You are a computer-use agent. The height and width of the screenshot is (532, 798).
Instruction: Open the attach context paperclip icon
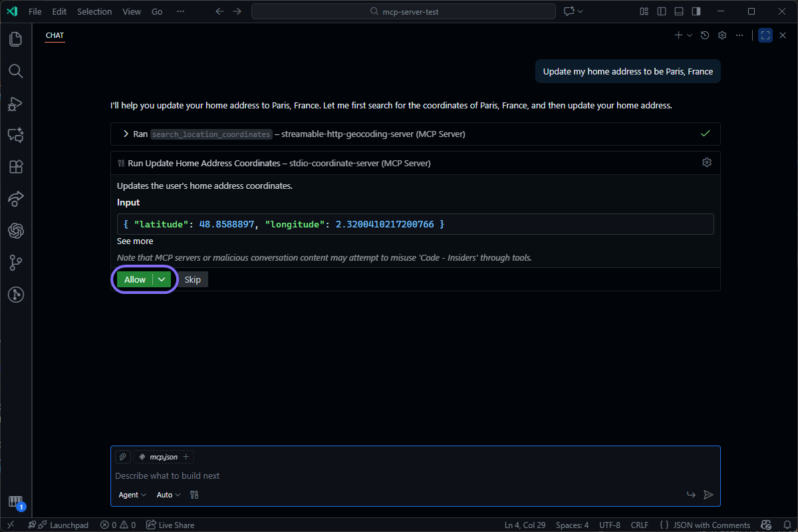[122, 457]
